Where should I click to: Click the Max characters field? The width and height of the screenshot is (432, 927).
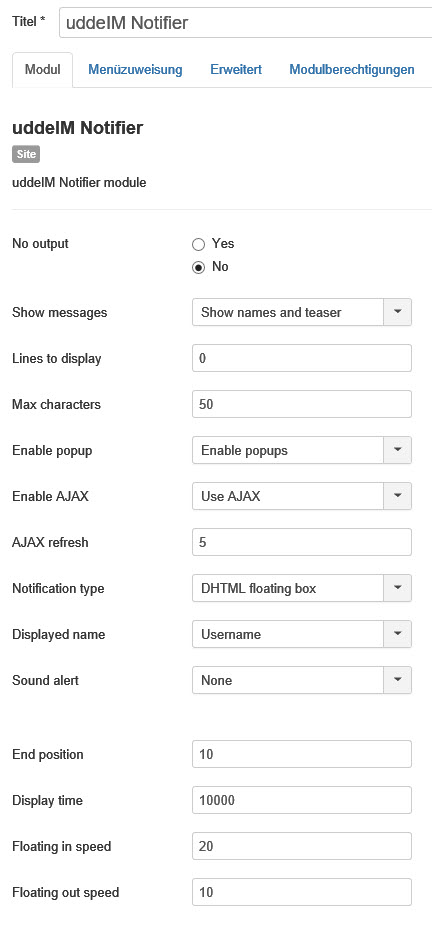pyautogui.click(x=302, y=404)
